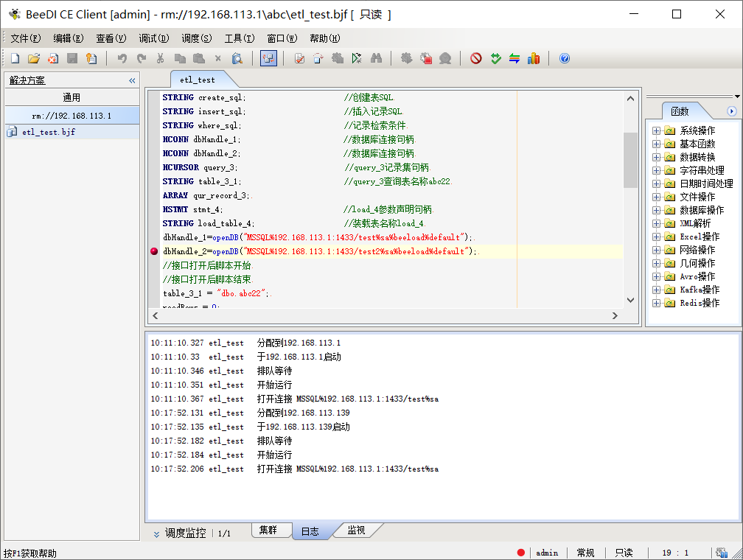Click the 通用 section header button

click(x=72, y=97)
